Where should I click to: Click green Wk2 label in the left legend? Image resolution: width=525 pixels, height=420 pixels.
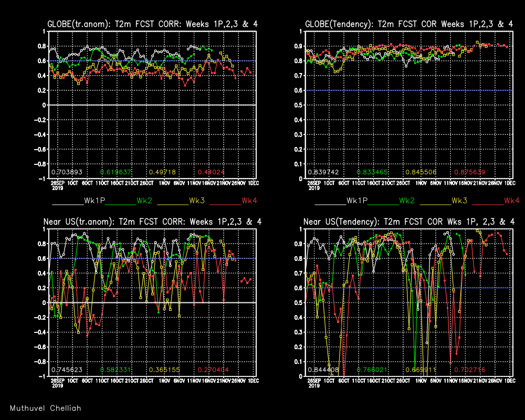[144, 201]
